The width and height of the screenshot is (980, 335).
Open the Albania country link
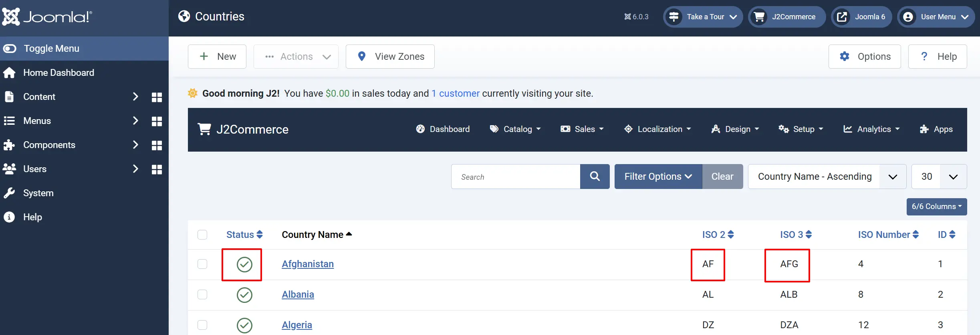[298, 294]
